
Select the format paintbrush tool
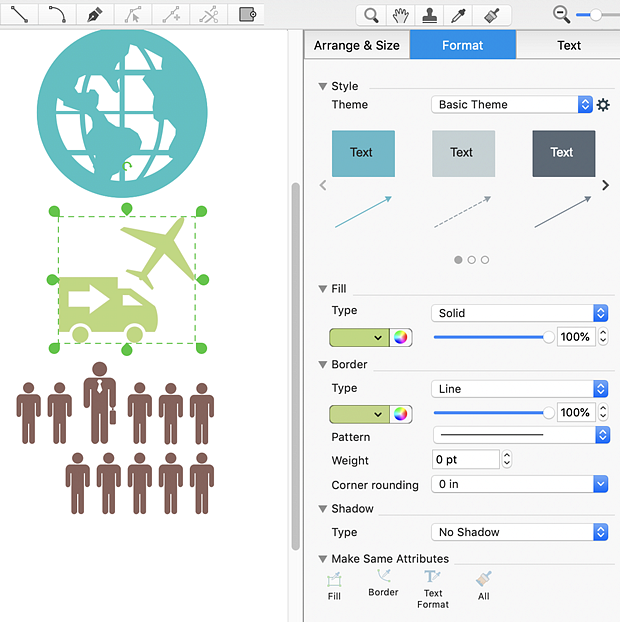[492, 15]
